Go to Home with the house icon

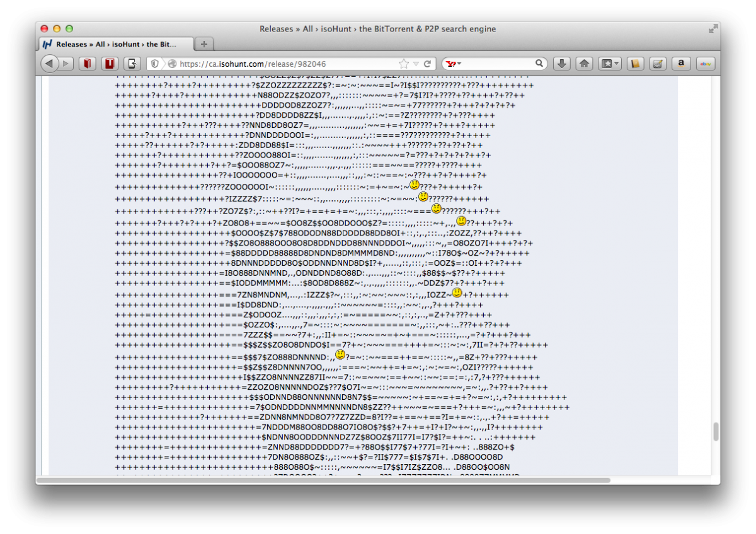pyautogui.click(x=584, y=64)
